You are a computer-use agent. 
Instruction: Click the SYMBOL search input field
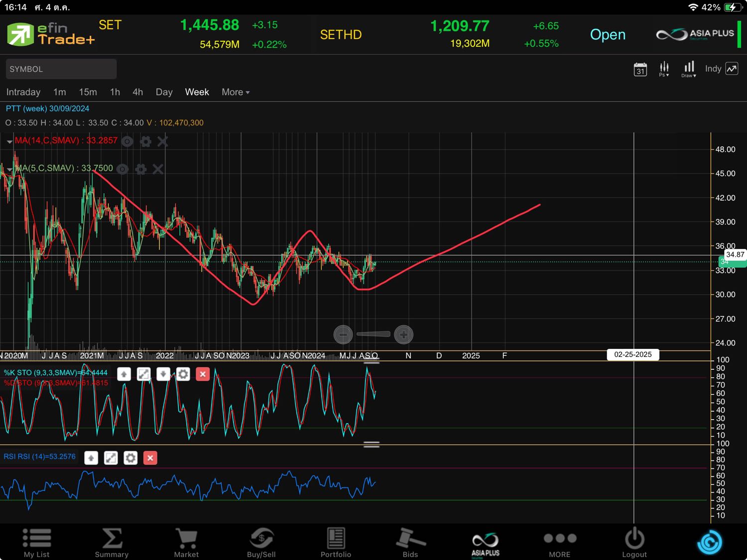61,69
